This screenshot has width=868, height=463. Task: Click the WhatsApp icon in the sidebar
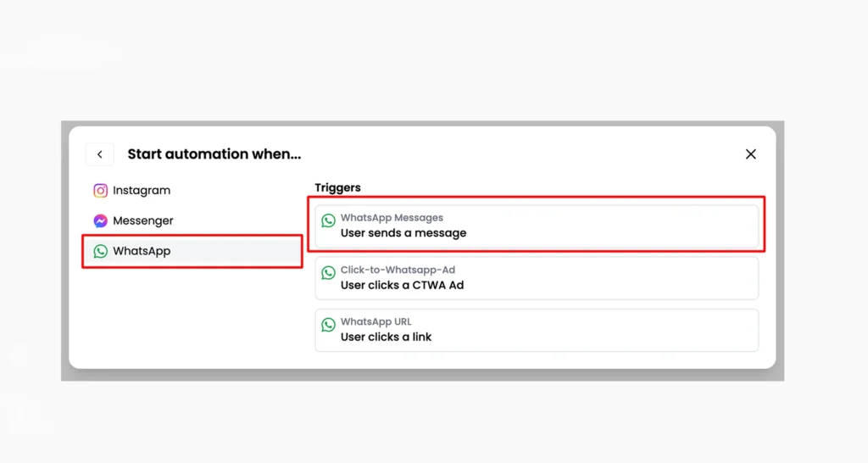pyautogui.click(x=100, y=252)
